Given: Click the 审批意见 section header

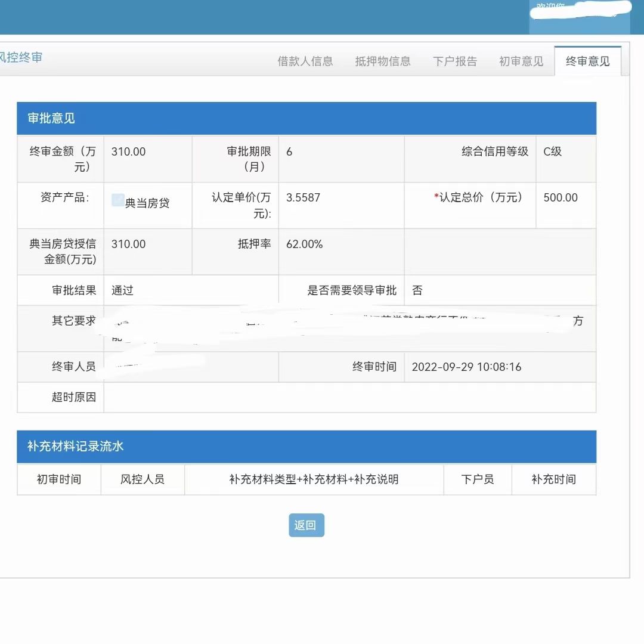Looking at the screenshot, I should click(306, 118).
